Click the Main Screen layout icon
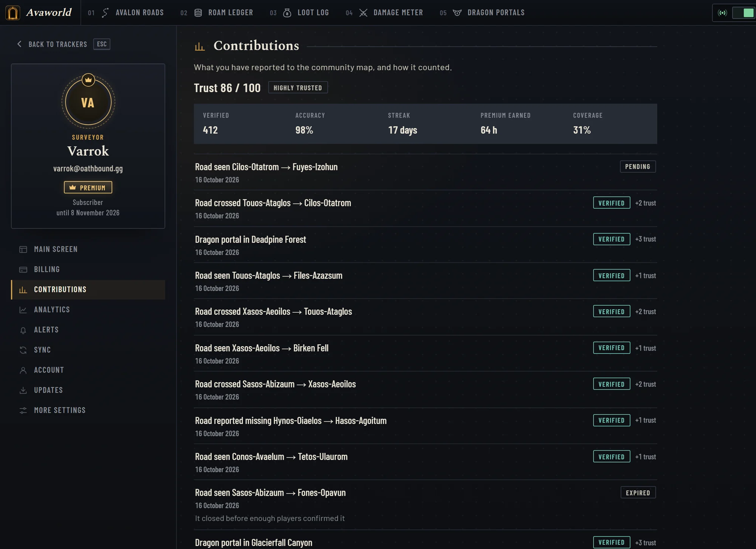This screenshot has width=756, height=549. 23,250
